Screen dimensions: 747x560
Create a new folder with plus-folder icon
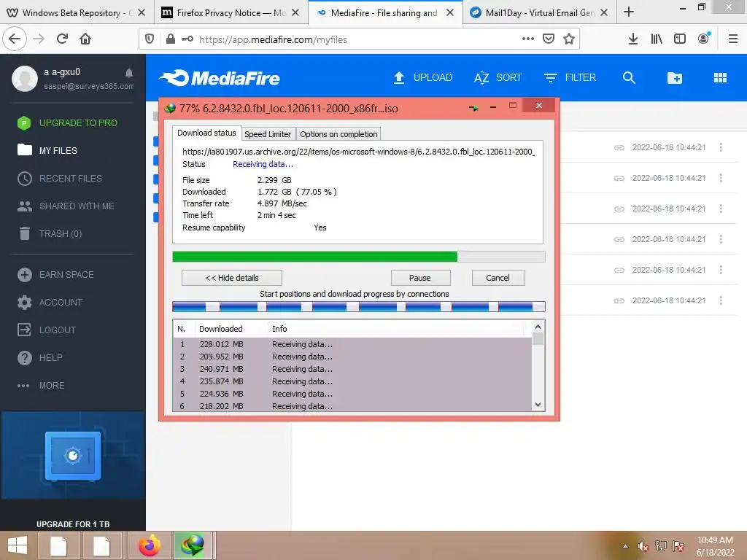[x=675, y=77]
